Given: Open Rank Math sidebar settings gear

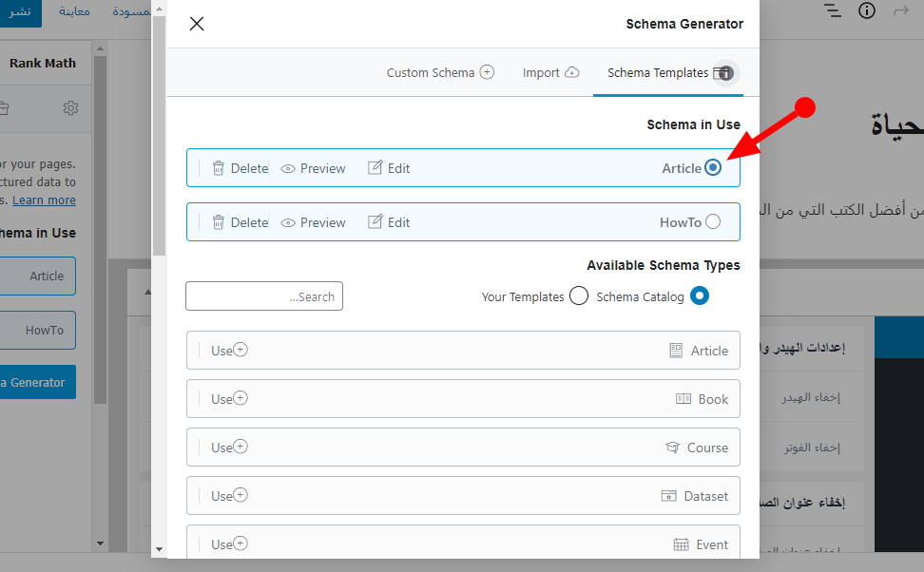Looking at the screenshot, I should coord(70,108).
